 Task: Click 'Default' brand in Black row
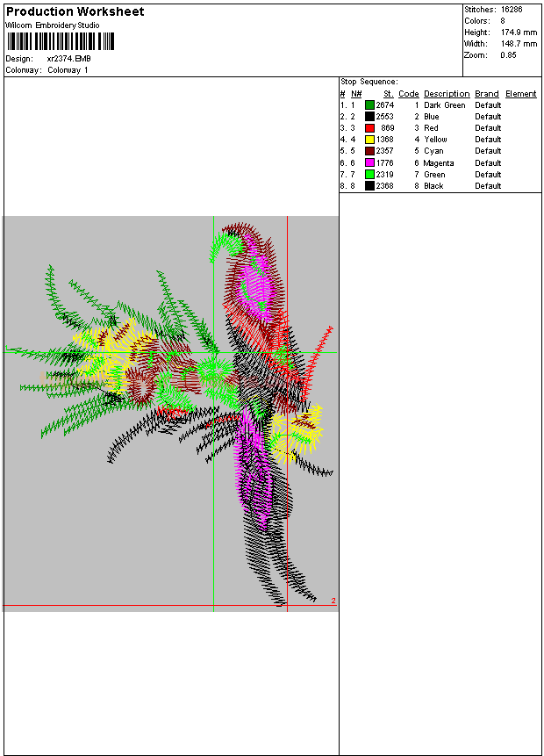[x=488, y=186]
